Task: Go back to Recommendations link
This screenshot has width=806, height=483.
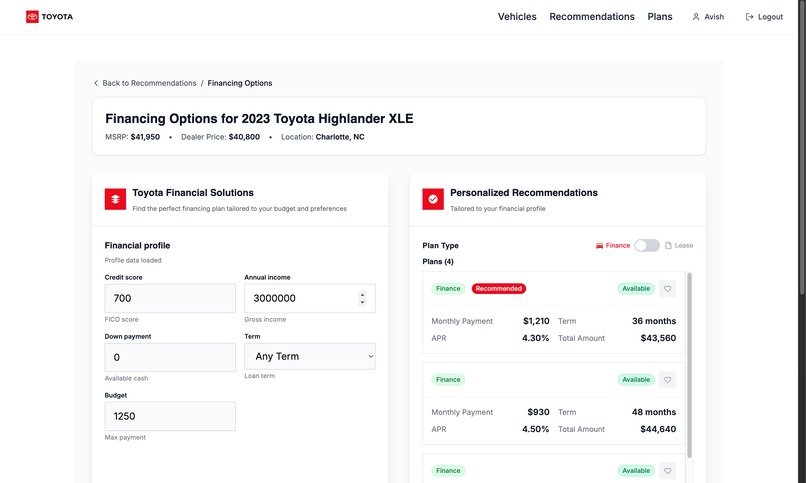Action: coord(149,83)
